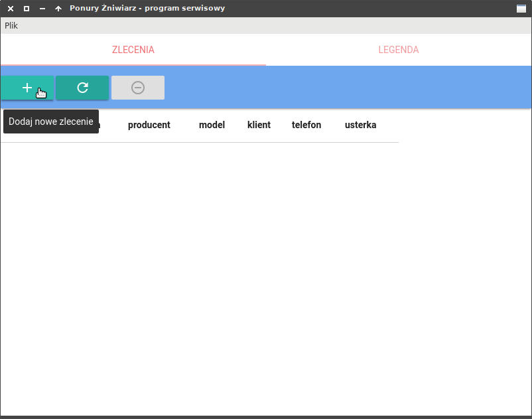Click the usterka column header
Viewport: 532px width, 419px height.
coord(360,125)
